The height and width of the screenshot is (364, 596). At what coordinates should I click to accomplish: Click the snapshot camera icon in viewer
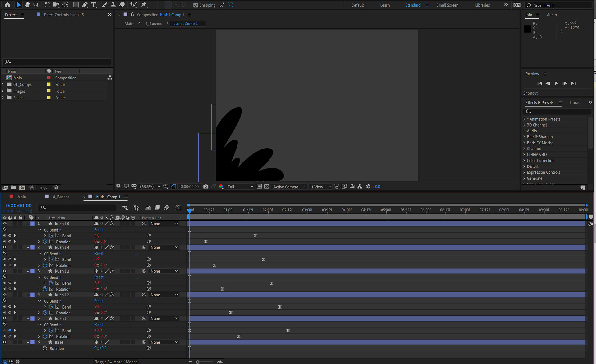206,187
